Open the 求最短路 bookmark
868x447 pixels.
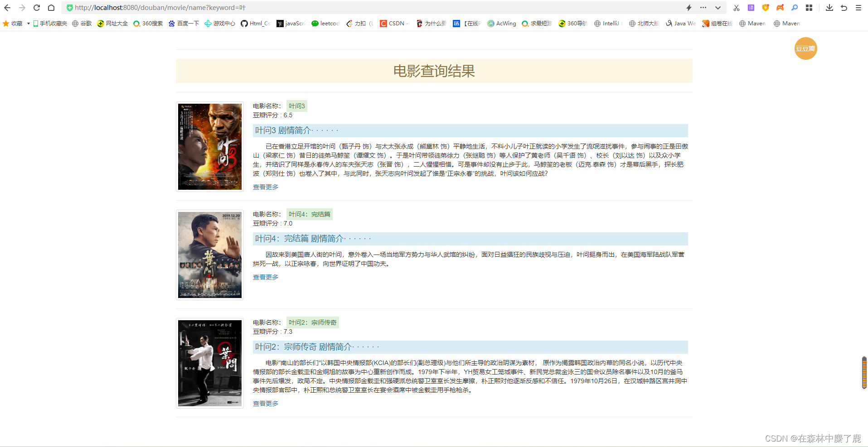[537, 24]
